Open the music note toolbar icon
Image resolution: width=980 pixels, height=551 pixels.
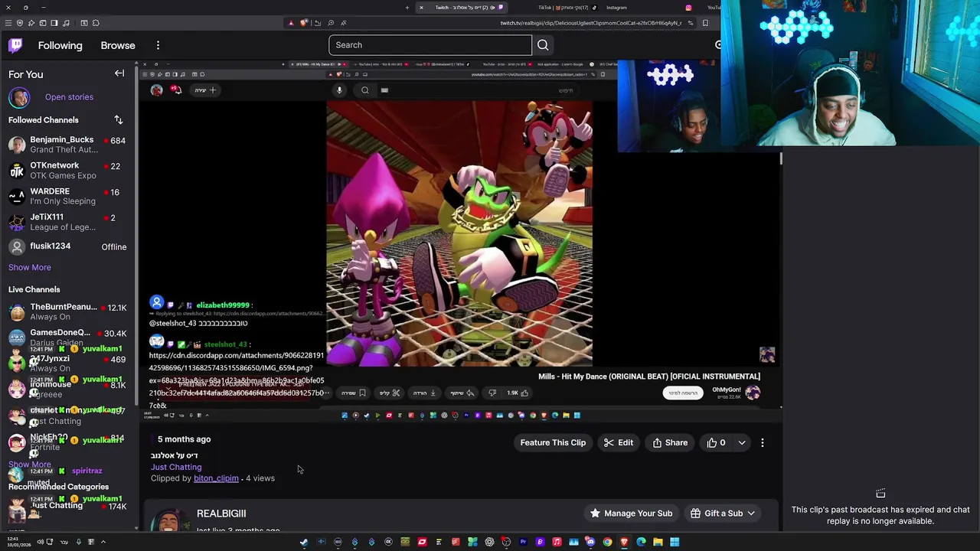[66, 23]
